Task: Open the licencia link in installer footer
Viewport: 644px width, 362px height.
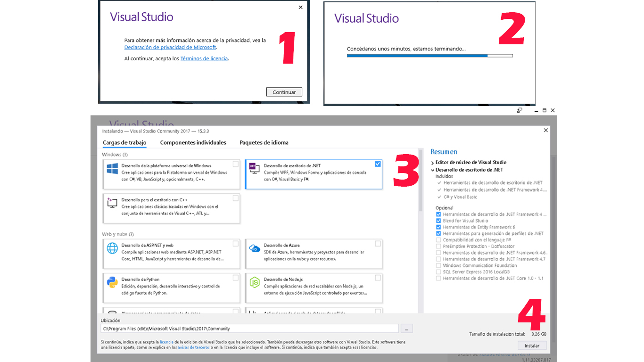Action: 166,342
